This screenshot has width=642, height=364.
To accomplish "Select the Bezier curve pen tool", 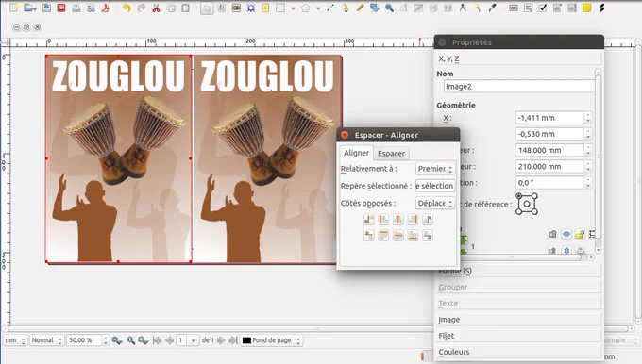I will (x=346, y=8).
